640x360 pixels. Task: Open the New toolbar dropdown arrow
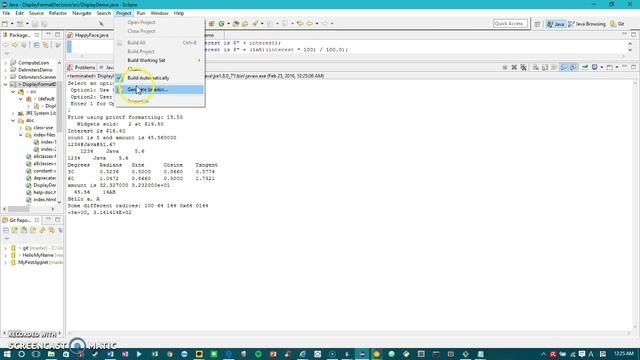tap(12, 24)
